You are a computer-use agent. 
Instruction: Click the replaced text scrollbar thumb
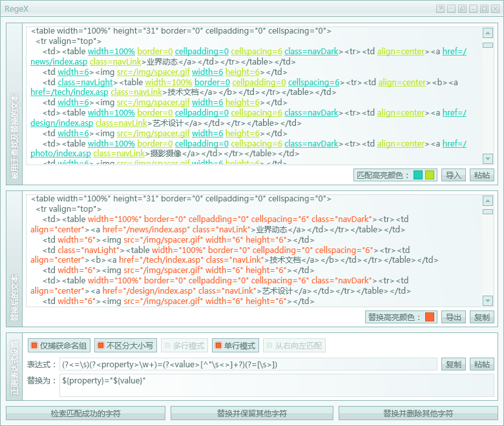click(488, 212)
